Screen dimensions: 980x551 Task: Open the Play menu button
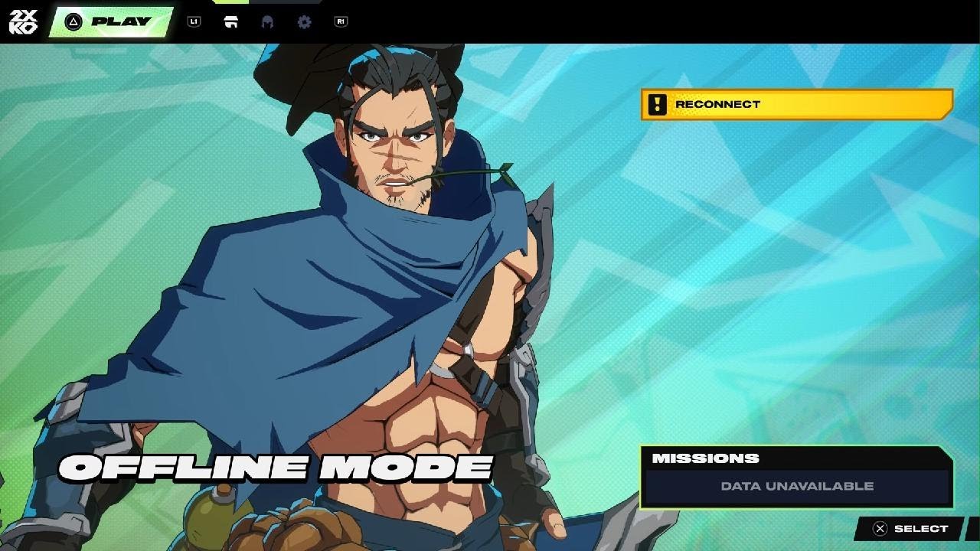point(112,21)
